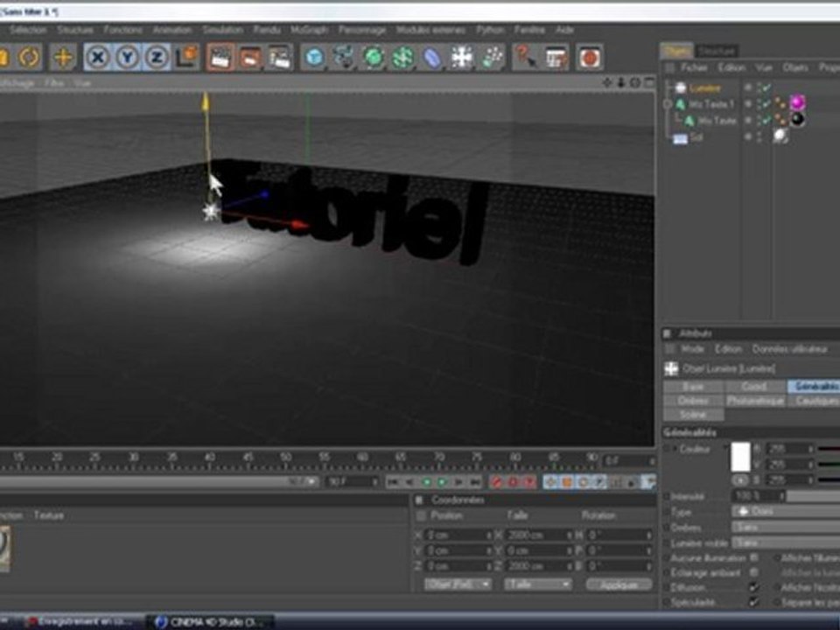Viewport: 840px width, 630px height.
Task: Click the black material tag on Mo Texte
Action: pos(797,120)
